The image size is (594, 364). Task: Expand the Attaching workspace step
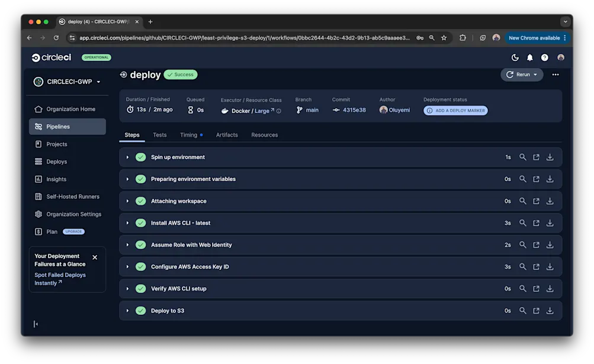(x=127, y=201)
